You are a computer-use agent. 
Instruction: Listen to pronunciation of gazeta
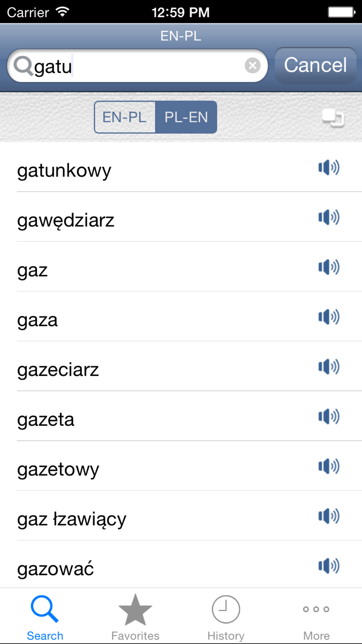329,417
